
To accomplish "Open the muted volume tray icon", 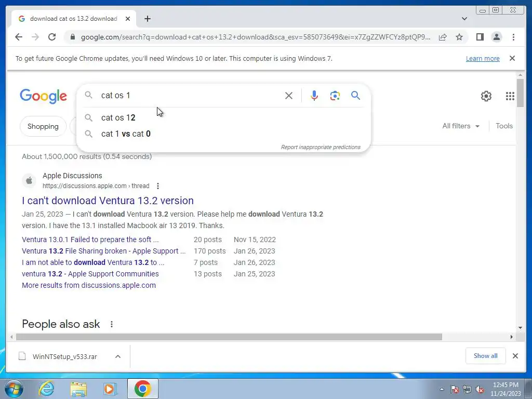I will click(x=480, y=389).
